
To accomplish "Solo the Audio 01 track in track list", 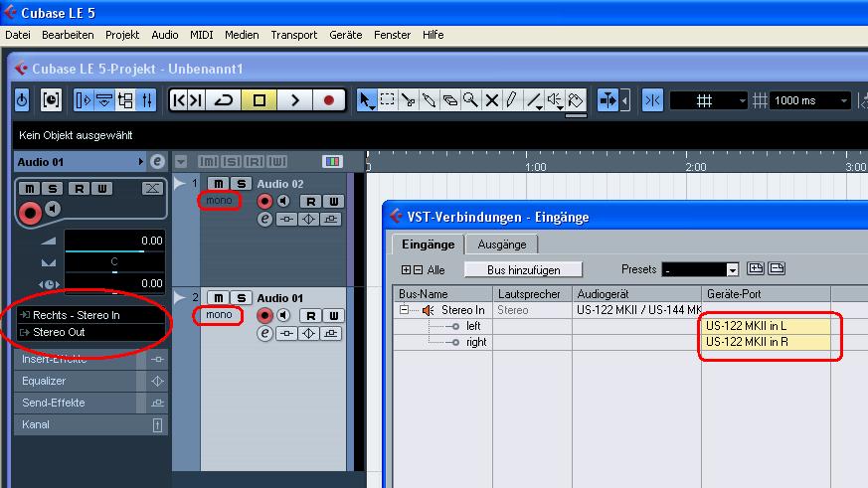I will click(241, 298).
